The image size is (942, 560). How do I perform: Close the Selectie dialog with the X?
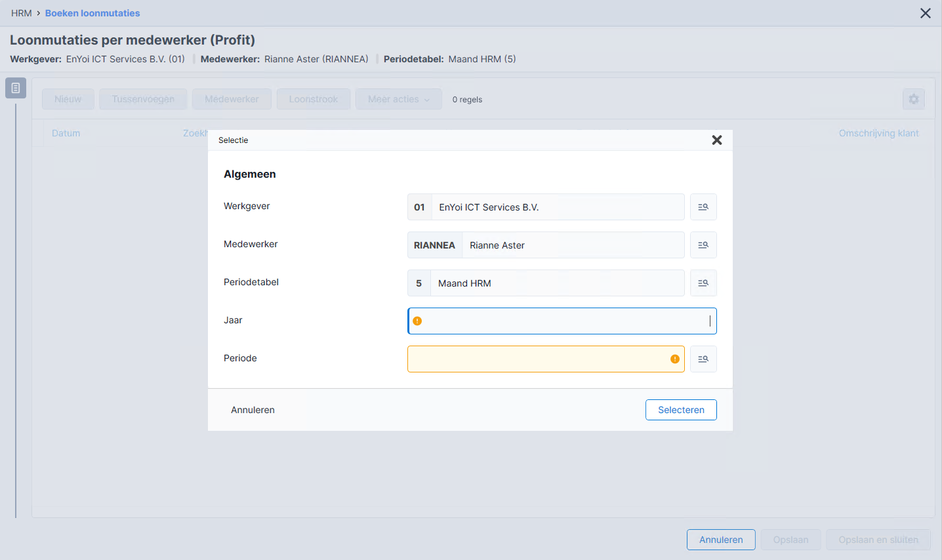coord(717,140)
